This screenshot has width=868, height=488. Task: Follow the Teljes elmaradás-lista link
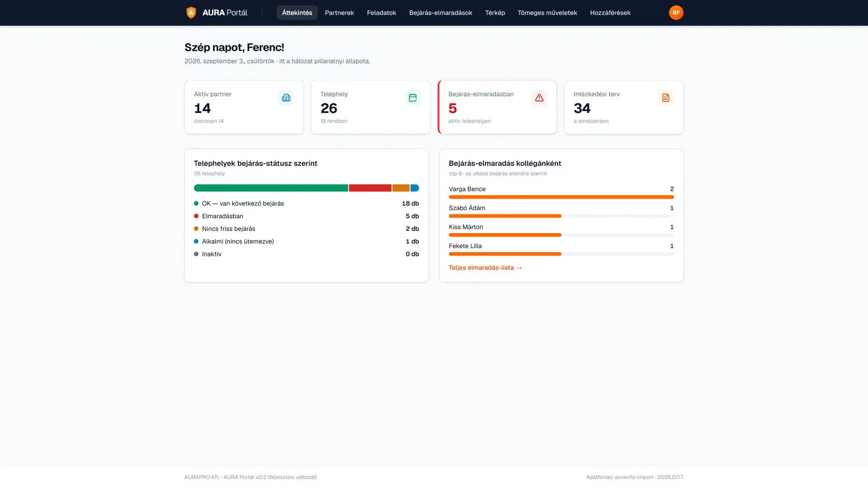click(486, 268)
